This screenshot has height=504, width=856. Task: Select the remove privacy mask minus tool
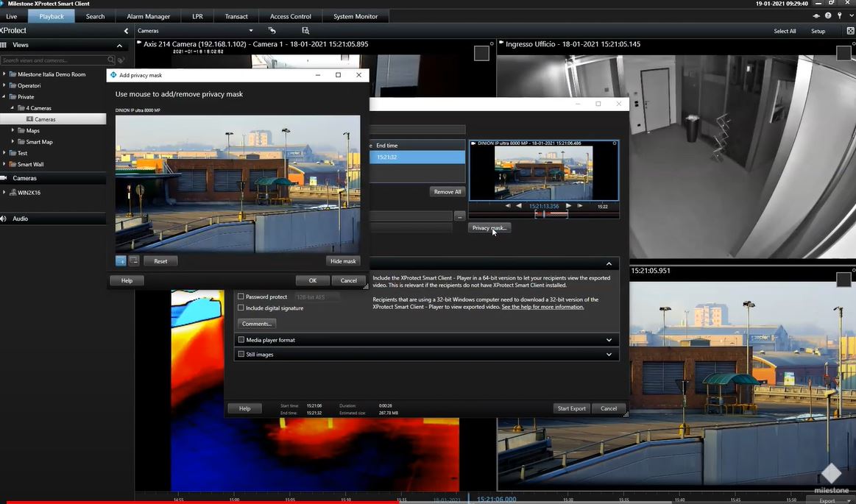click(x=134, y=261)
